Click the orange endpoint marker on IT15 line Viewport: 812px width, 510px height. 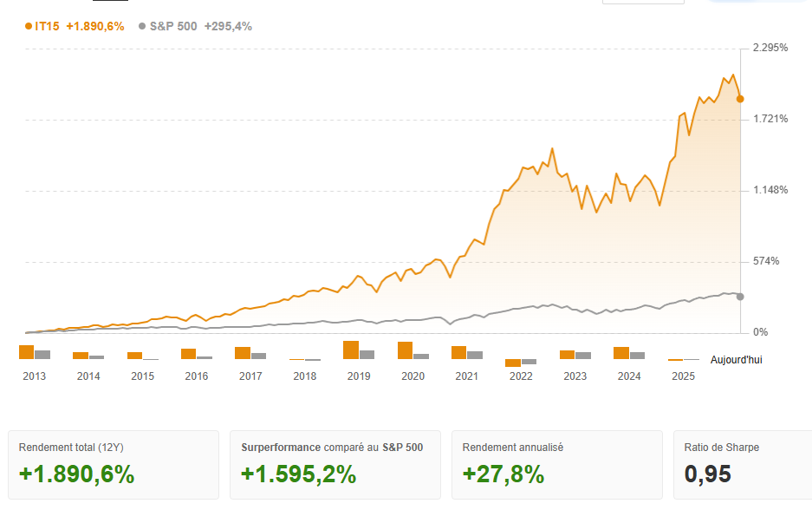pos(740,99)
